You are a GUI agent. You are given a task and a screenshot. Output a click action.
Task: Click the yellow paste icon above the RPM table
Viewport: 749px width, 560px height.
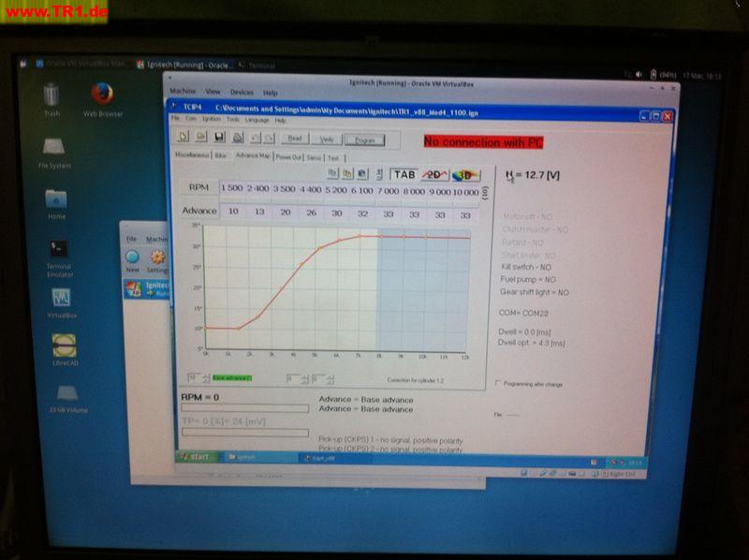[347, 174]
